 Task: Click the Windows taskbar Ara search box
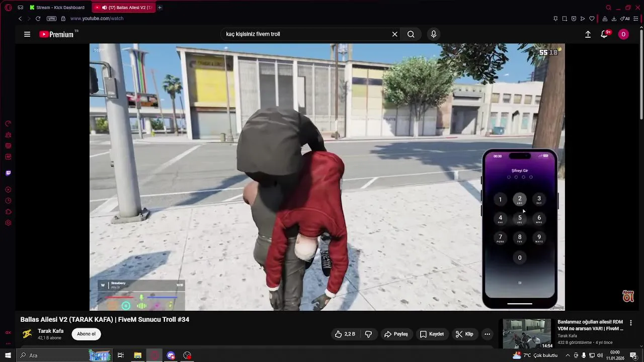[65, 355]
